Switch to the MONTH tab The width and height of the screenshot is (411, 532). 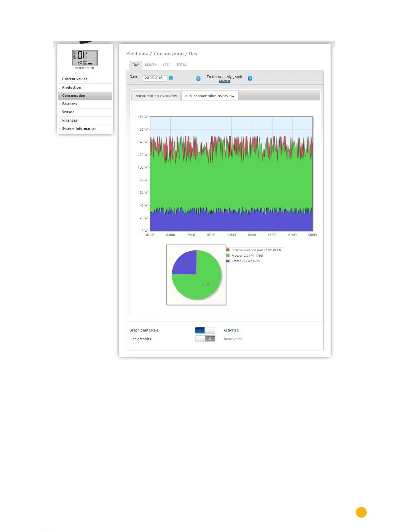point(151,65)
